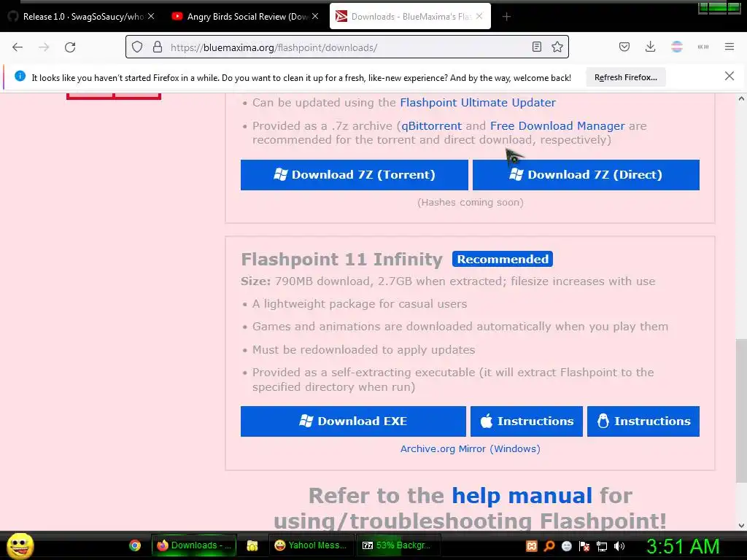The image size is (747, 560).
Task: Click the Flashpoint 11 Infinity heading
Action: [342, 260]
